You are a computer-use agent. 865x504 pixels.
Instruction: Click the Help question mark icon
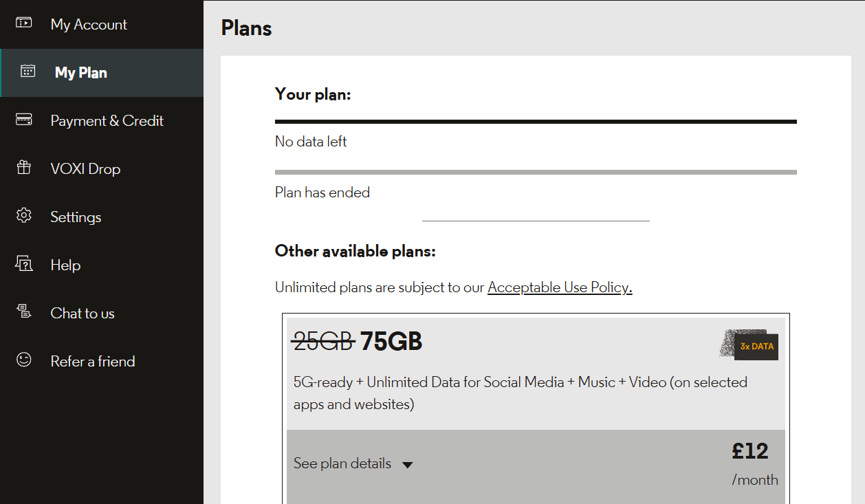point(24,264)
